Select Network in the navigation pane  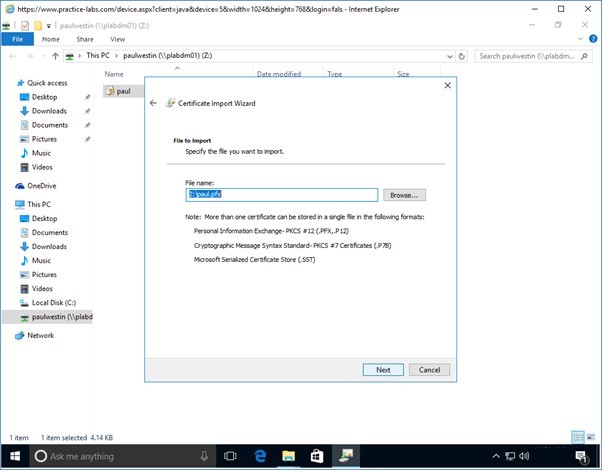(40, 336)
